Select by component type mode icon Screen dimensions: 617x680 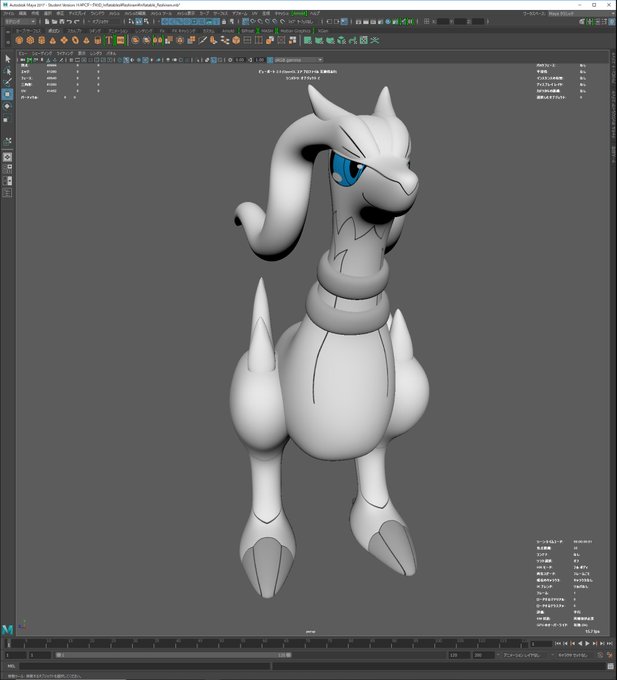(x=146, y=21)
